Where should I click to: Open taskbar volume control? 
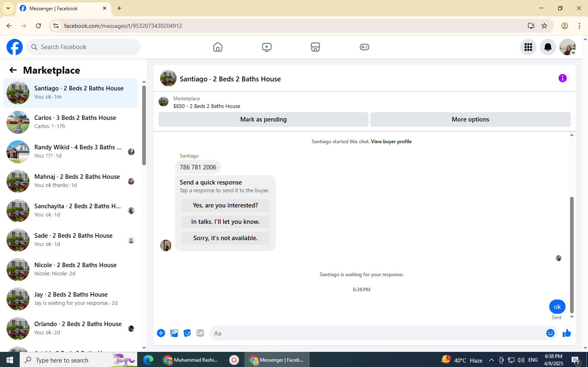(x=521, y=360)
